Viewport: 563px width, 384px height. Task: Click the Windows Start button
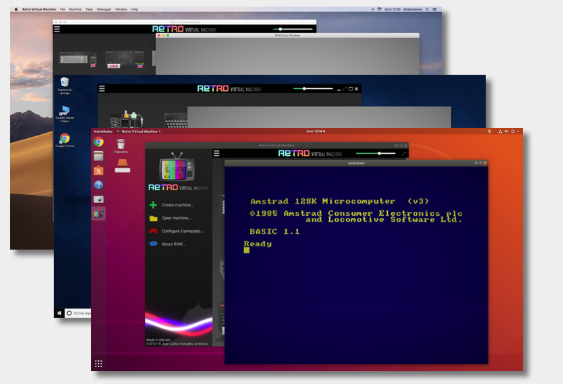(59, 313)
